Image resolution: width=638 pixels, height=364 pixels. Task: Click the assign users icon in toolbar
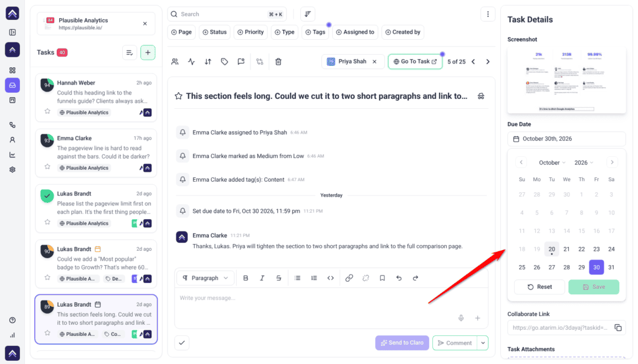tap(175, 62)
